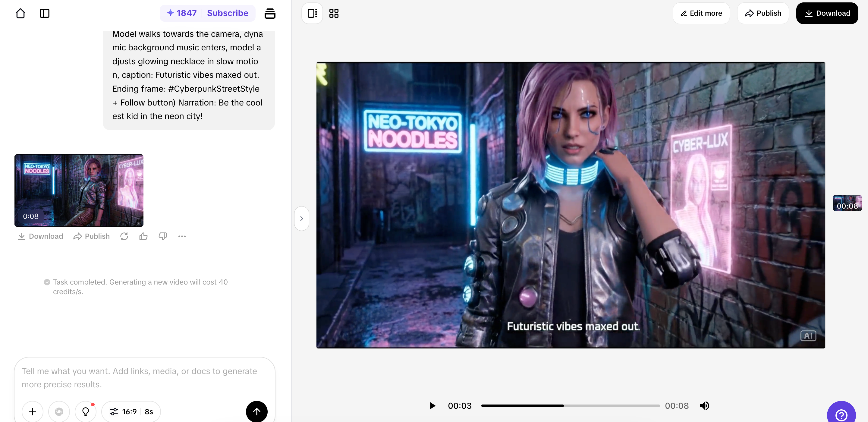
Task: Click the Subscribe link
Action: (228, 13)
